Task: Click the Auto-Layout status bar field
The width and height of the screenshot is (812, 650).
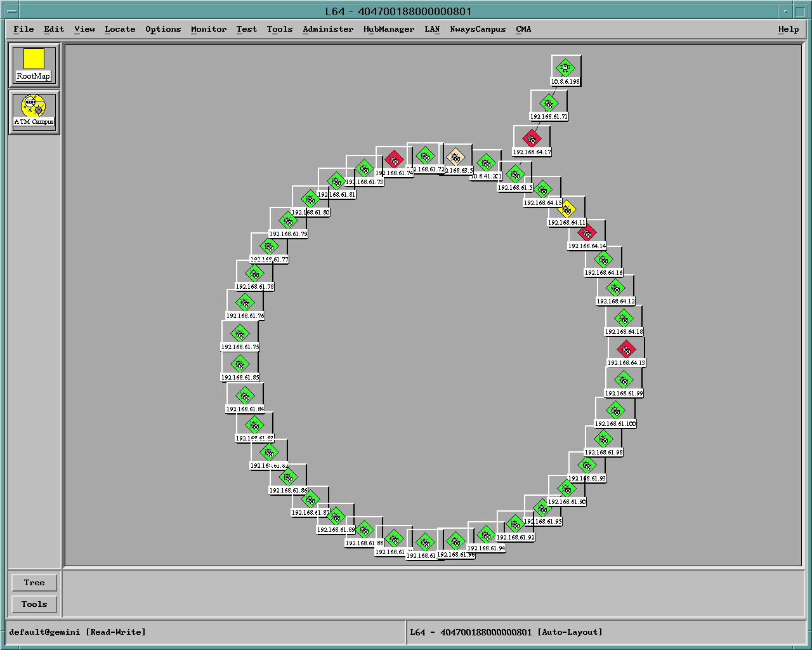Action: pyautogui.click(x=569, y=632)
